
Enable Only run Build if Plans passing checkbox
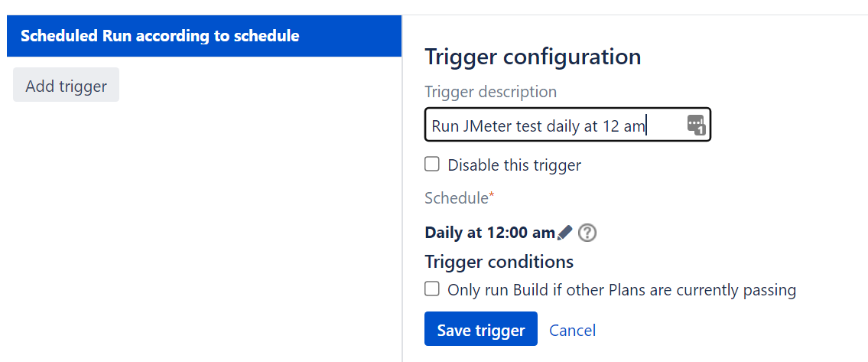[x=432, y=289]
